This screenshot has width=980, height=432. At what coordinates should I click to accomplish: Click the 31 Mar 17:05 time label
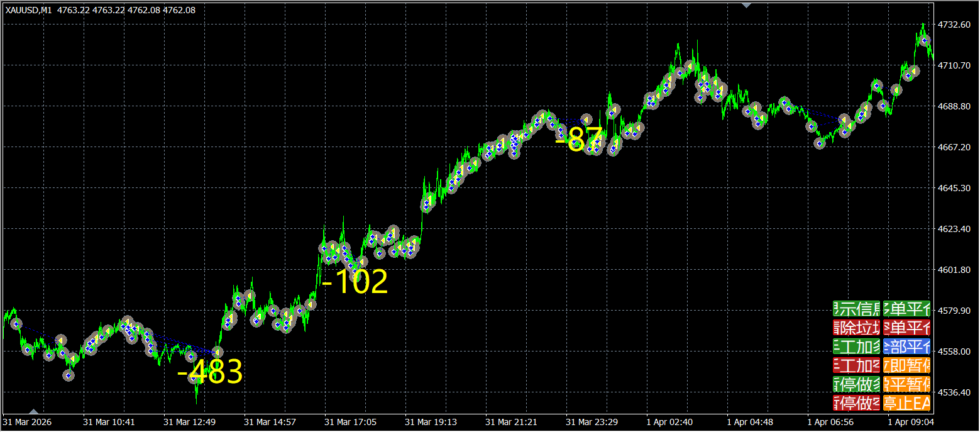tap(350, 422)
